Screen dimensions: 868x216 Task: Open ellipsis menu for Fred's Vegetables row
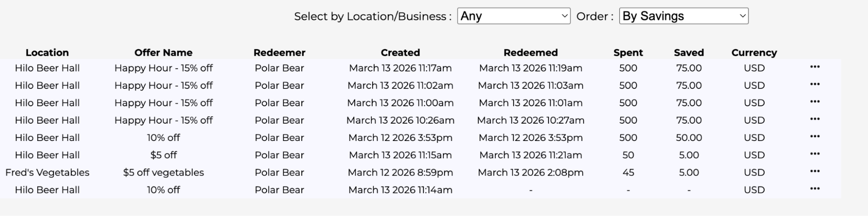point(815,171)
